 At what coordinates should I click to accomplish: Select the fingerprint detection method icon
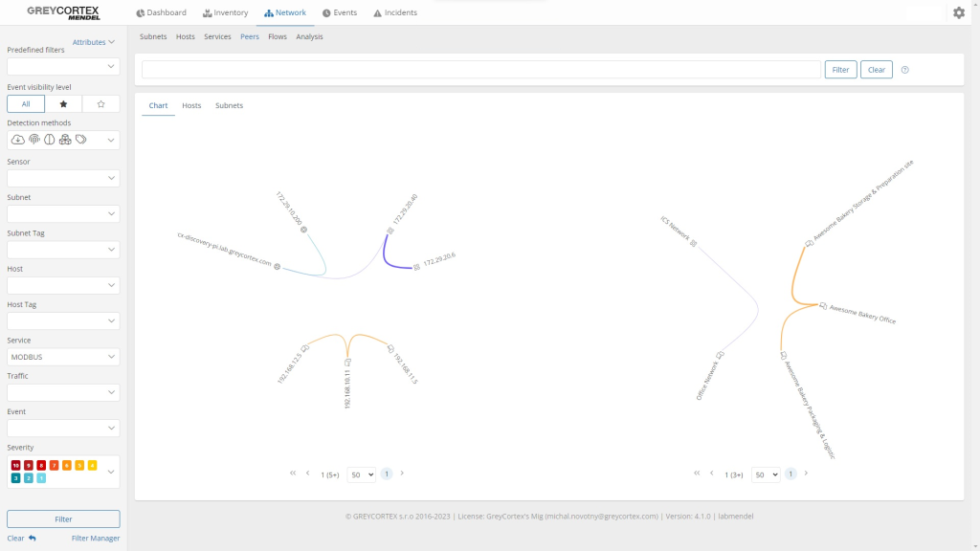click(34, 140)
